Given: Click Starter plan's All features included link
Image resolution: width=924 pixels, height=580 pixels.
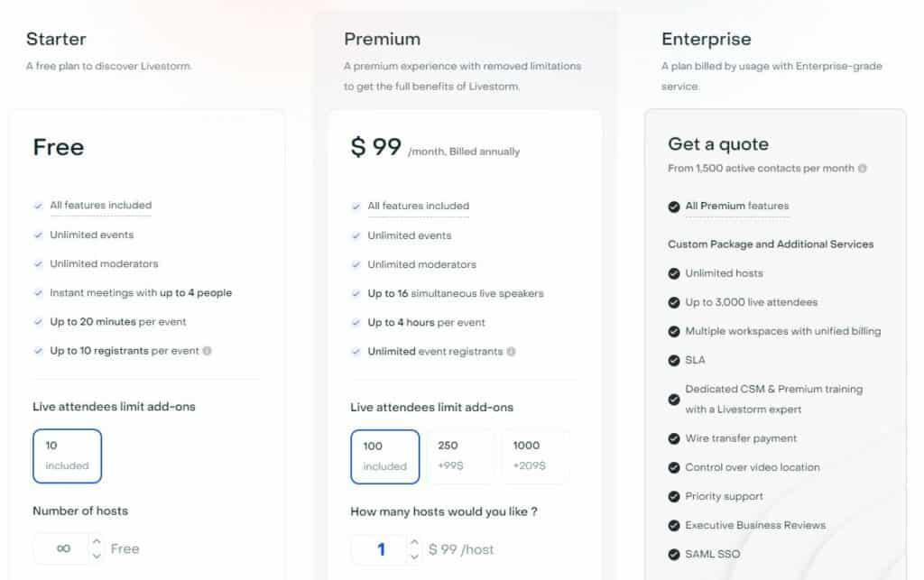Looking at the screenshot, I should click(100, 205).
